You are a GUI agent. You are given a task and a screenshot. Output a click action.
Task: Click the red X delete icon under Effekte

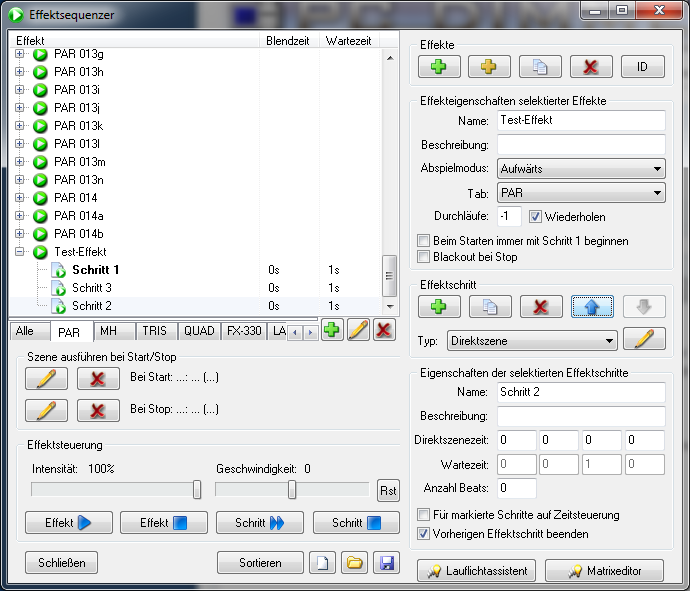tap(591, 67)
